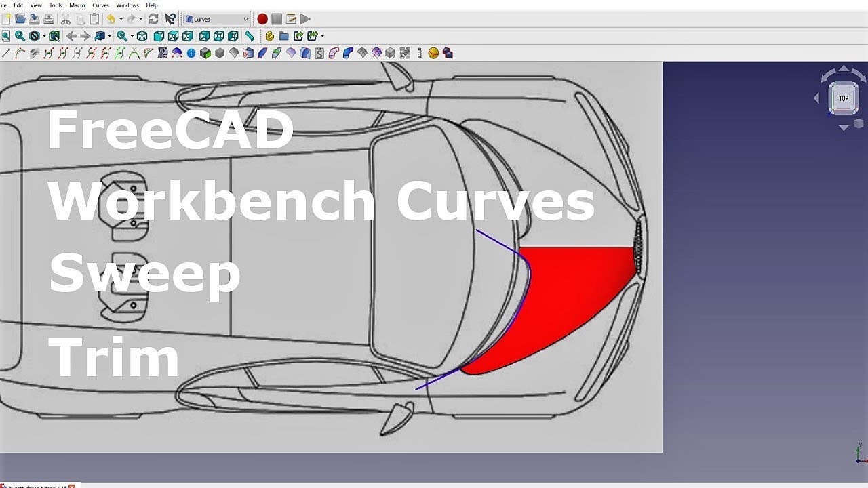Click the go to linked object icon
Viewport: 868px width, 488px height.
pyautogui.click(x=100, y=36)
